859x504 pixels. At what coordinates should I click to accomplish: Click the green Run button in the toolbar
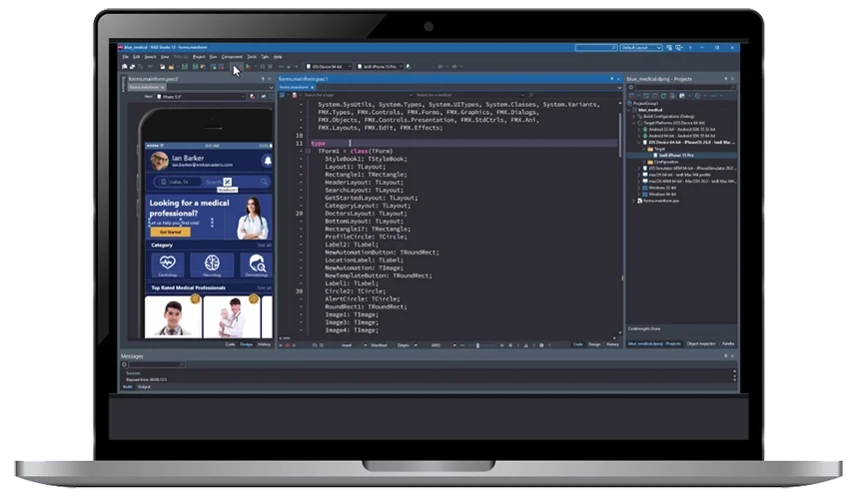tap(248, 67)
